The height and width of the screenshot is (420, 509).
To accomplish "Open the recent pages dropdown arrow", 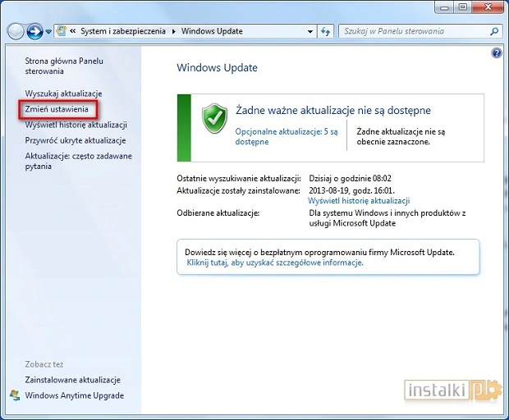I will pos(48,32).
